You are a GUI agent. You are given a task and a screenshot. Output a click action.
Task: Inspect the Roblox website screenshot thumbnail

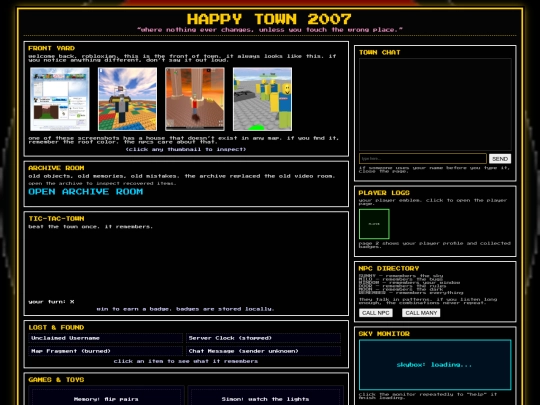[60, 99]
